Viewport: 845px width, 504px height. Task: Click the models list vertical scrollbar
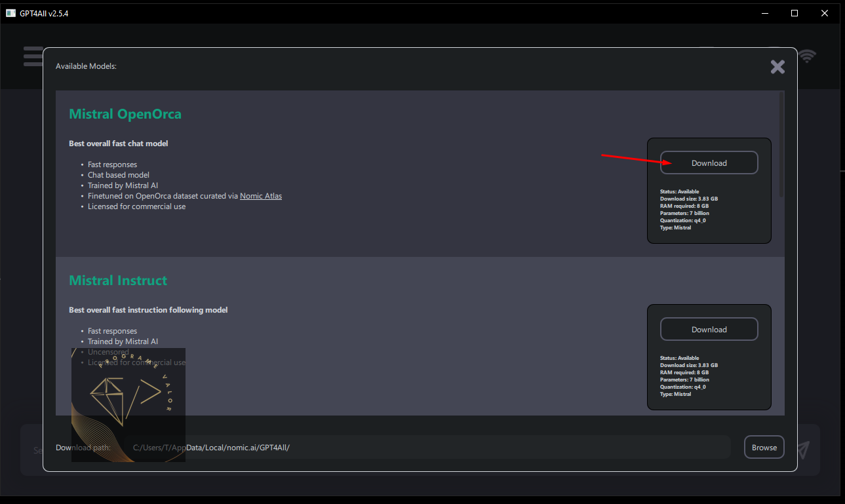pos(781,144)
